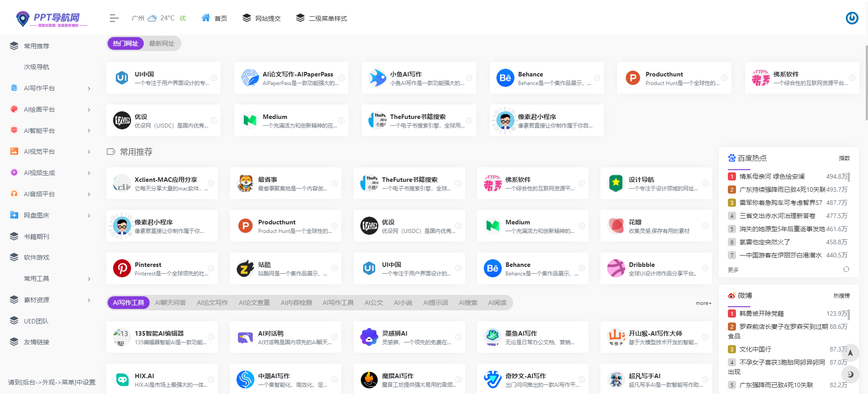Click the Dribbble basketball icon
This screenshot has height=394, width=868.
coord(616,268)
